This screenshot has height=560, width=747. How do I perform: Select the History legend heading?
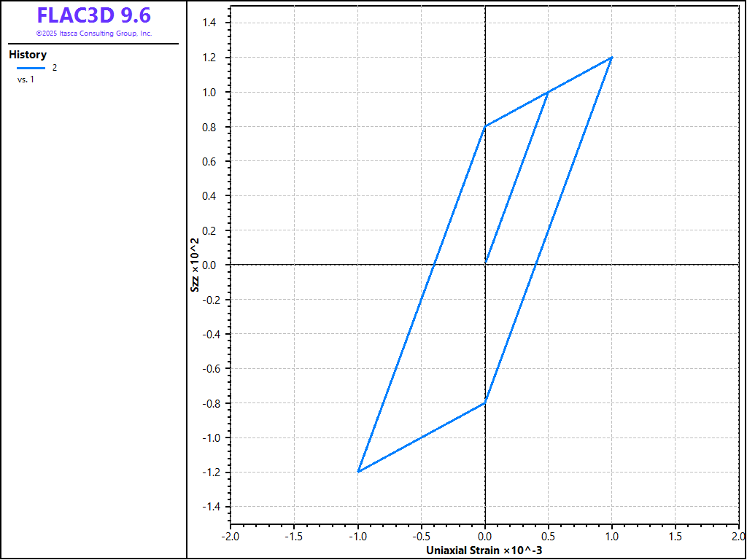click(28, 55)
